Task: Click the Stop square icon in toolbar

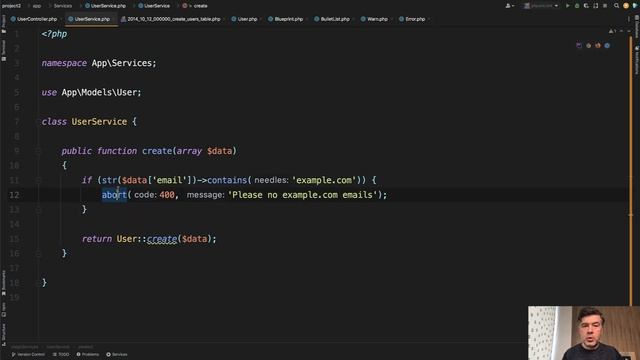Action: coord(605,6)
